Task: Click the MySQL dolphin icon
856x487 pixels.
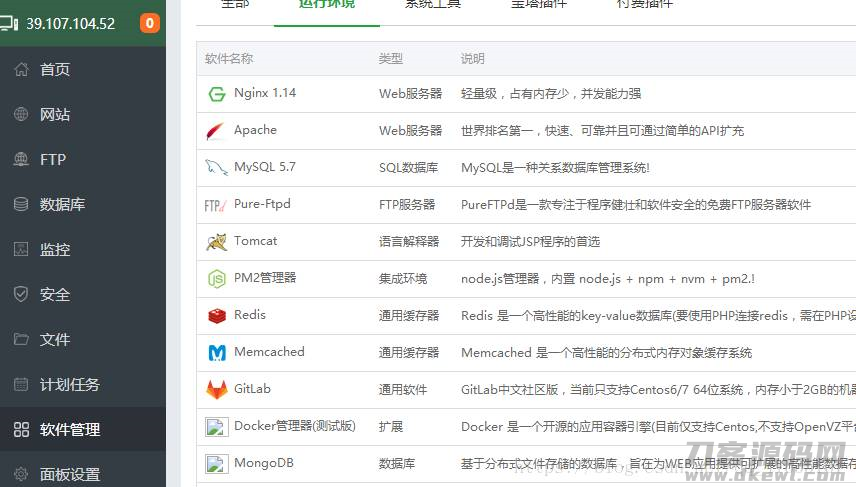Action: pyautogui.click(x=216, y=167)
